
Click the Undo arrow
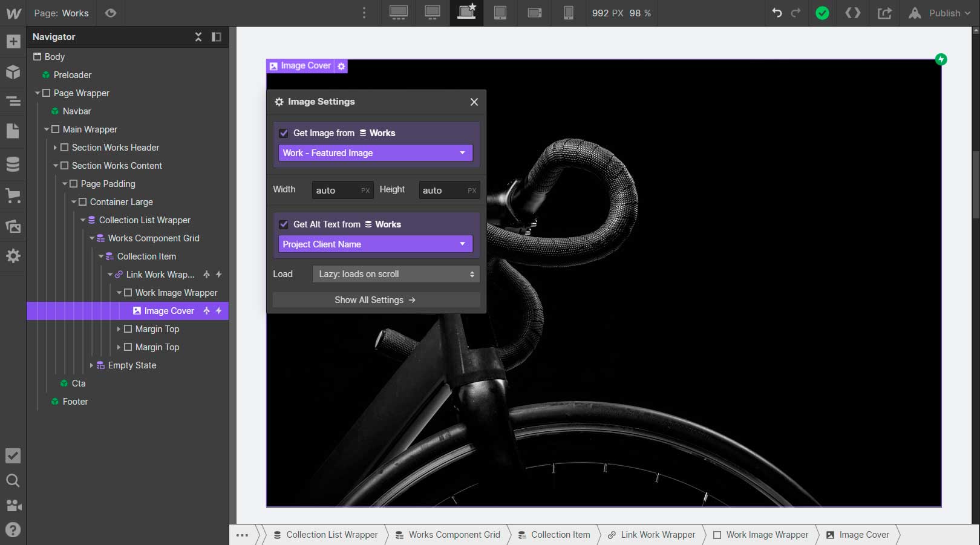pos(777,13)
